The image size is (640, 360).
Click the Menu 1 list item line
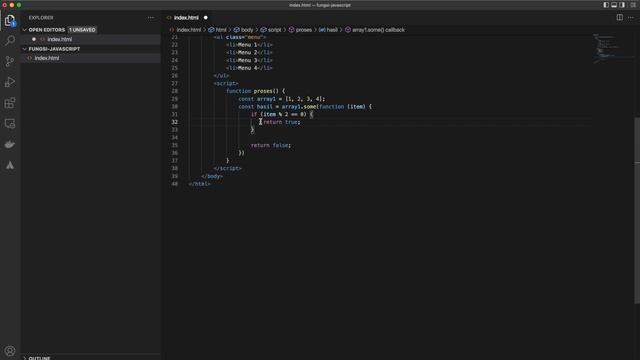(249, 45)
